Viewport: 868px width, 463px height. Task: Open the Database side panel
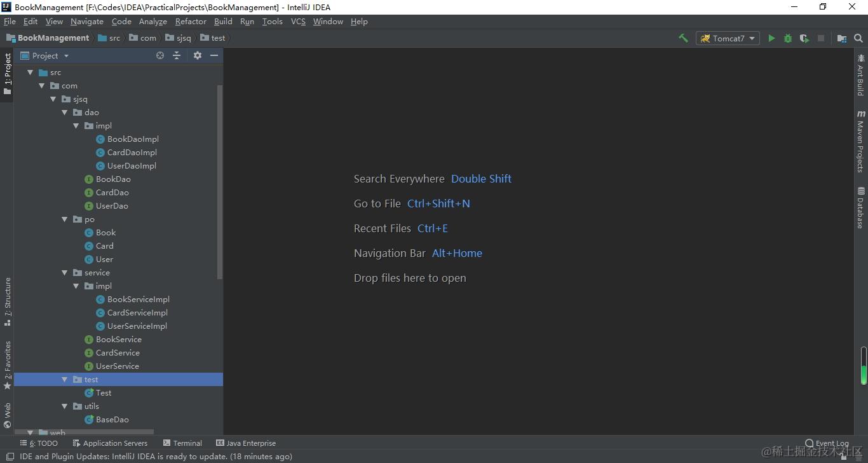[x=861, y=208]
